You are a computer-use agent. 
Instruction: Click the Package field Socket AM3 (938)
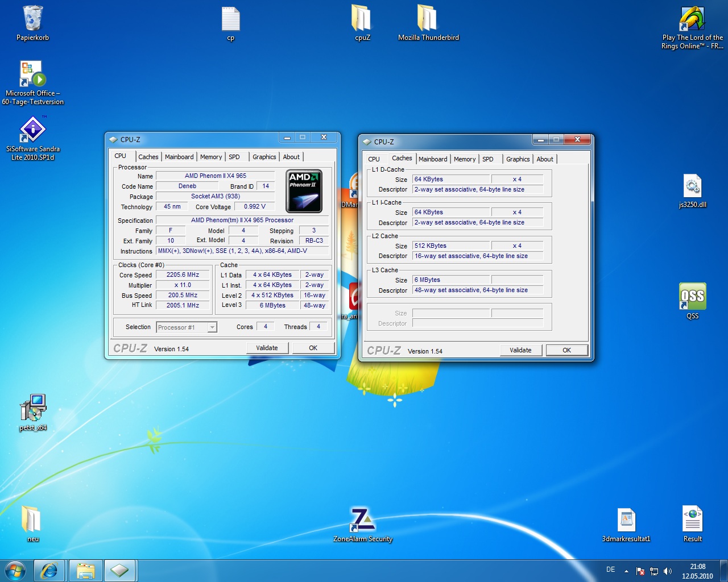pyautogui.click(x=216, y=197)
